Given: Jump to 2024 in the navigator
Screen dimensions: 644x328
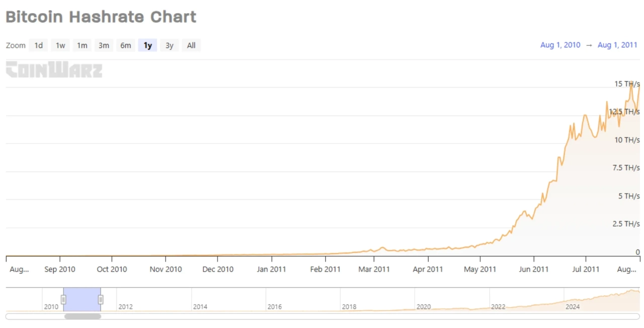Looking at the screenshot, I should coord(573,306).
